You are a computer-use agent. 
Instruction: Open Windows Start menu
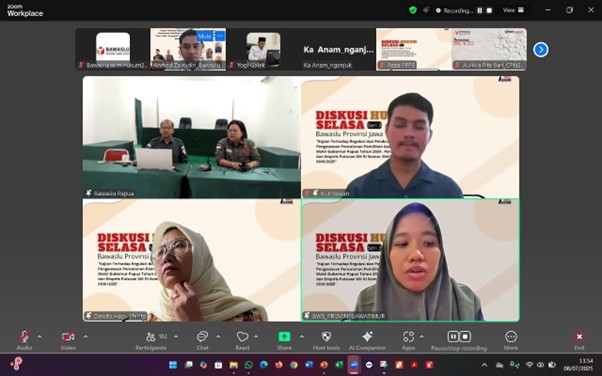(x=173, y=364)
